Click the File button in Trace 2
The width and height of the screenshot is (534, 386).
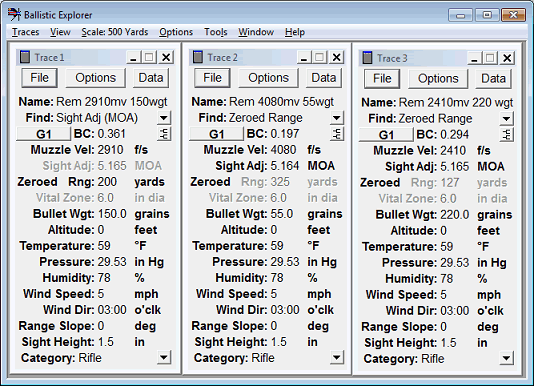point(213,78)
